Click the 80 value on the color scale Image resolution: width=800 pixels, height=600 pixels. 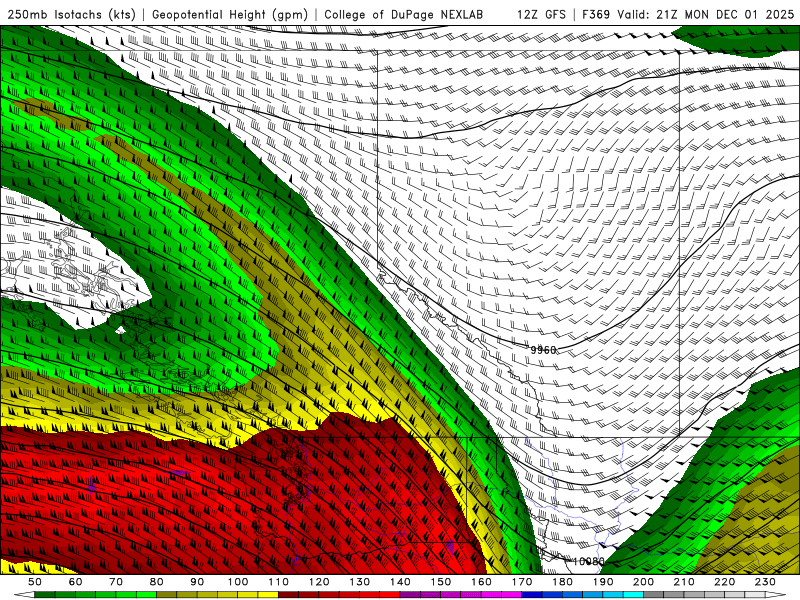pyautogui.click(x=156, y=582)
